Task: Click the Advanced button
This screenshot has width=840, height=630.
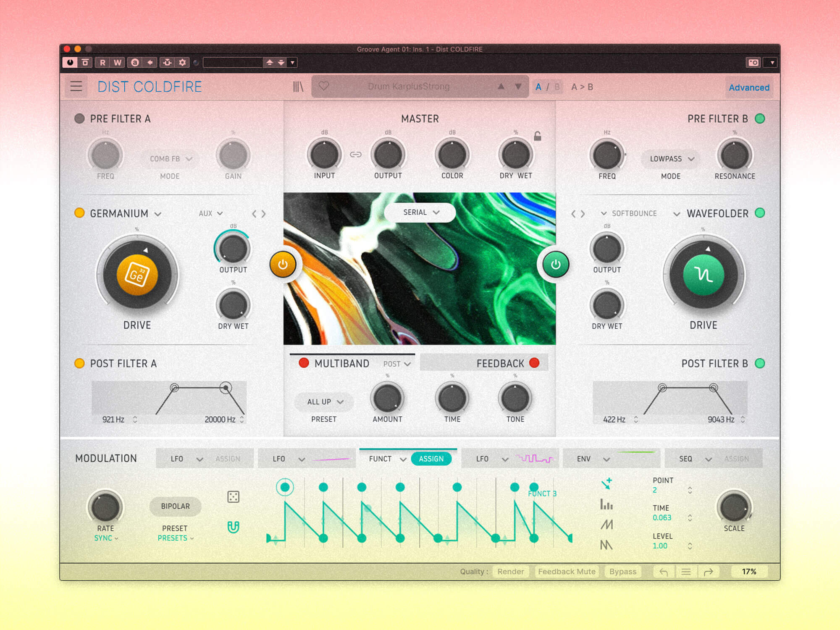Action: pyautogui.click(x=749, y=87)
